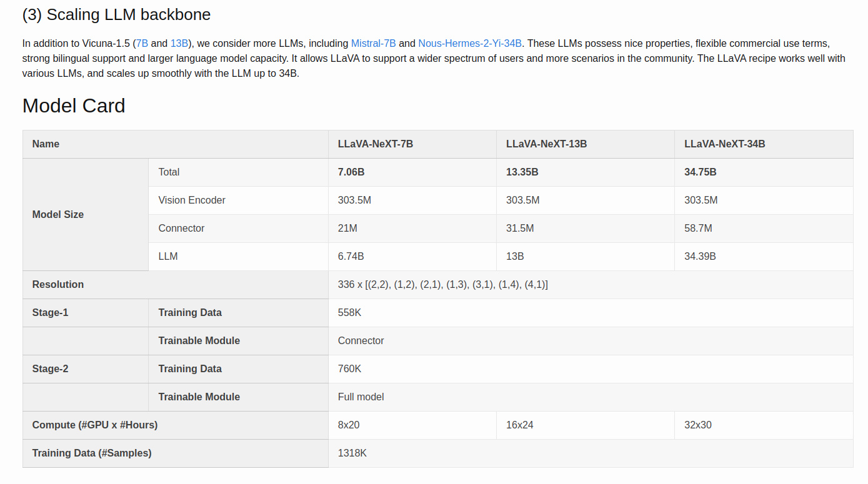This screenshot has width=868, height=484.
Task: Click the Total sub-row label
Action: (169, 172)
